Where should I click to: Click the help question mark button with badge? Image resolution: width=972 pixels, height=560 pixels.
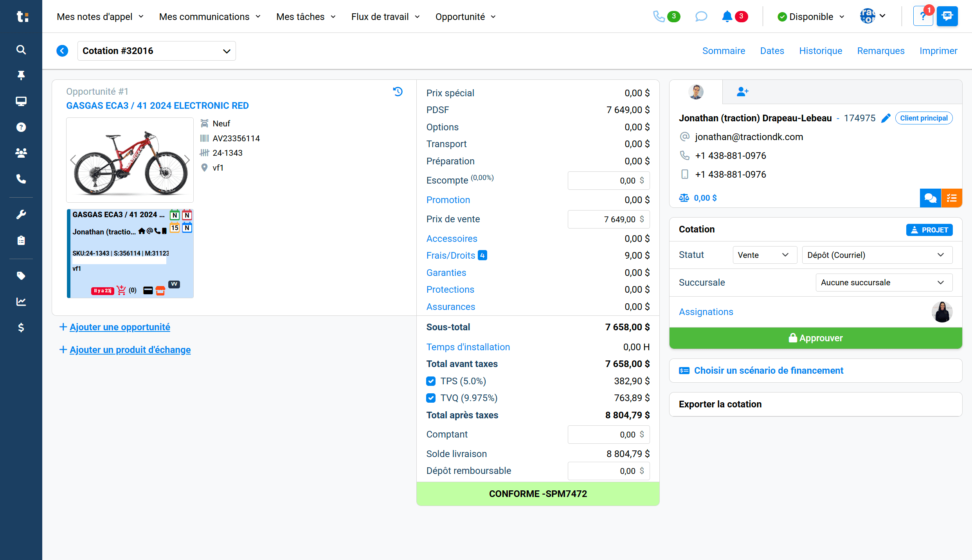[923, 16]
